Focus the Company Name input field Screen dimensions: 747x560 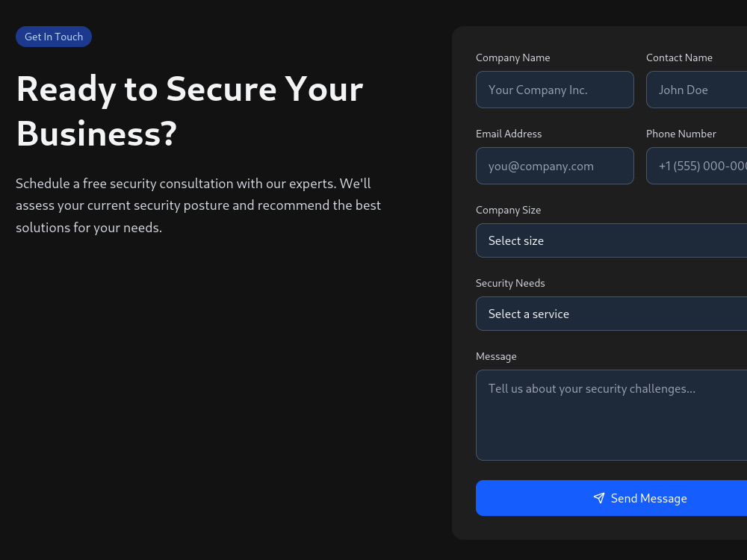tap(554, 90)
